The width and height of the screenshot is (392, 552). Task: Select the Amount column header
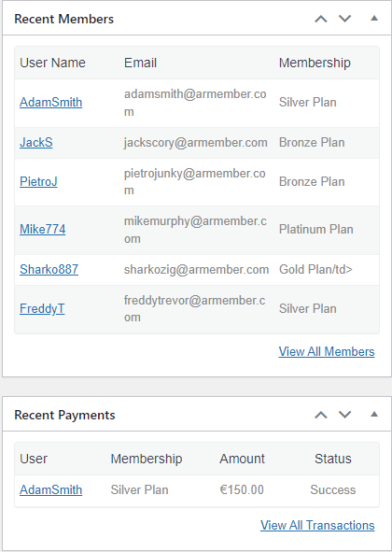click(242, 459)
